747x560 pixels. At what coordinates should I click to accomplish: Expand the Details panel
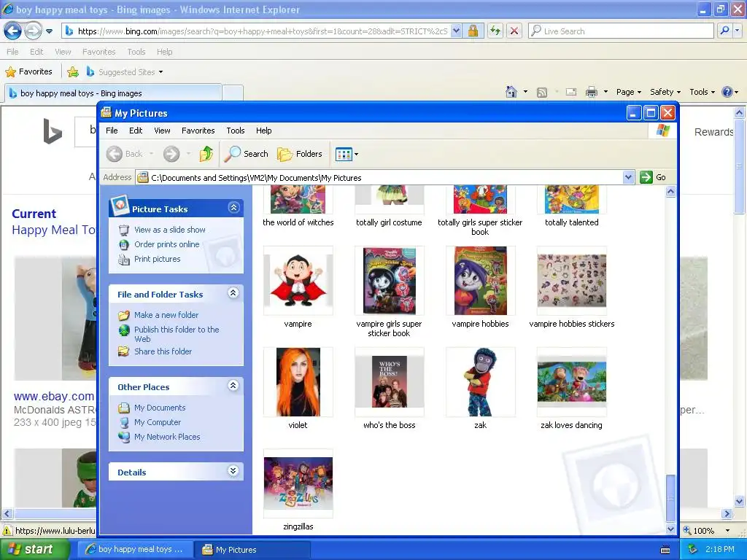tap(233, 471)
